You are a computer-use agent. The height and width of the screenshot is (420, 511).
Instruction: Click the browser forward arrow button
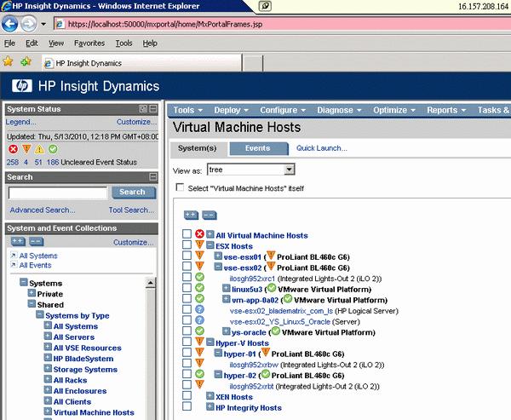pyautogui.click(x=29, y=24)
